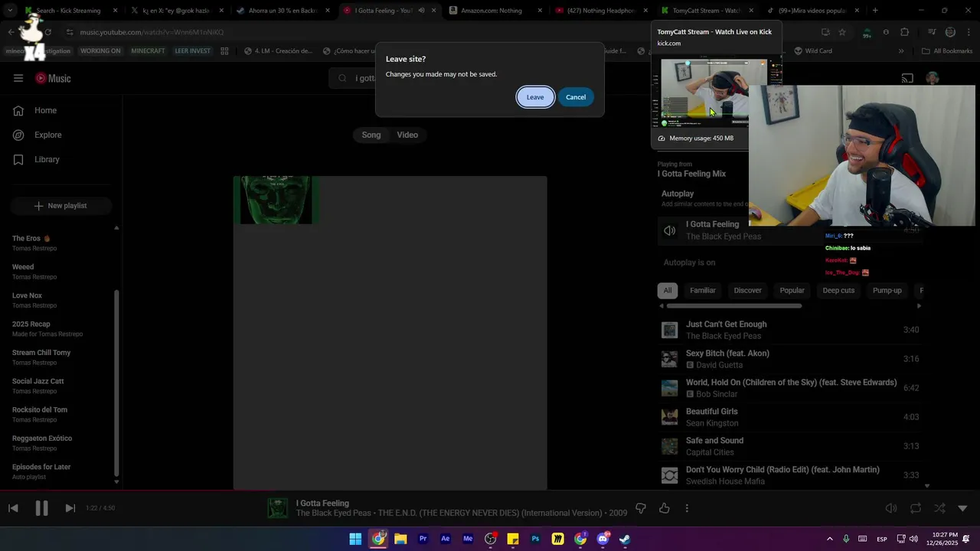Viewport: 980px width, 551px height.
Task: Click the queue speaker icon beside I Gotta Feeling
Action: (670, 230)
